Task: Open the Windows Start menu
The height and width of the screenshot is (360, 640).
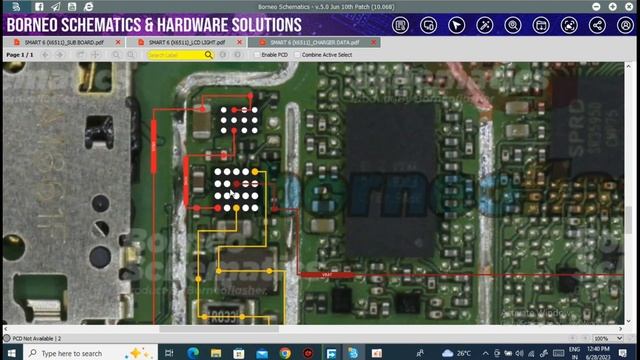Action: point(11,353)
